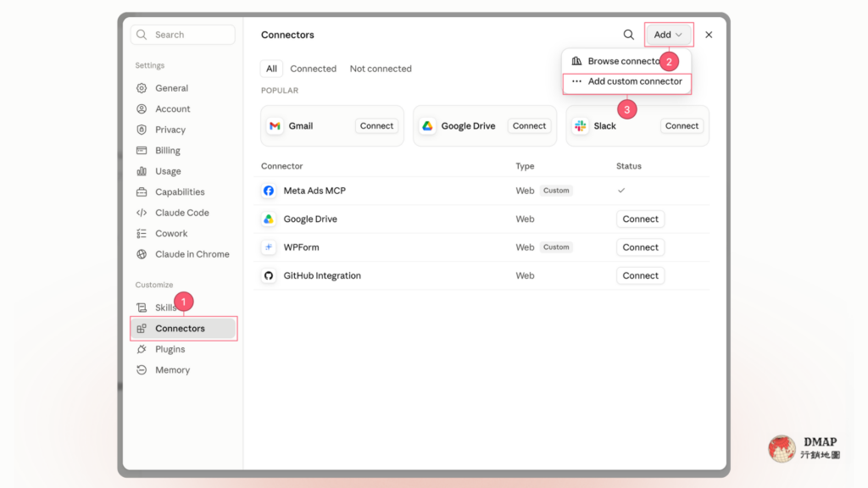Click Google Drive logo in popular card
Screen dimensions: 868x488
pyautogui.click(x=427, y=126)
